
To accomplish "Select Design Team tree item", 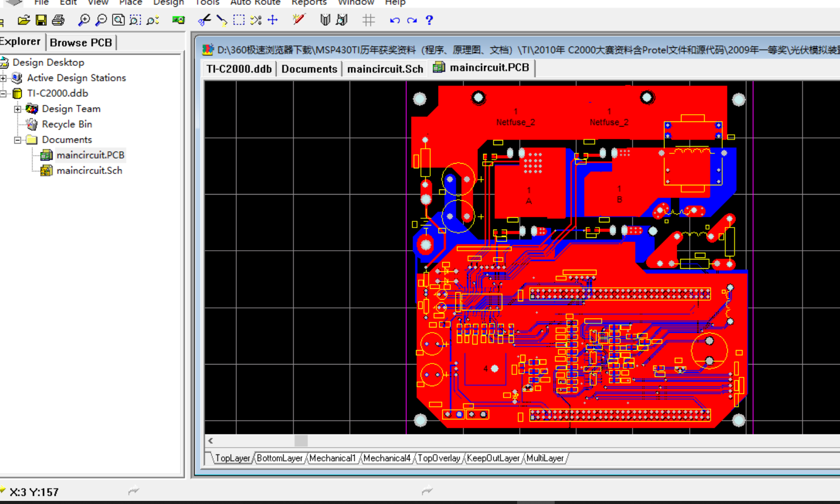I will 71,109.
